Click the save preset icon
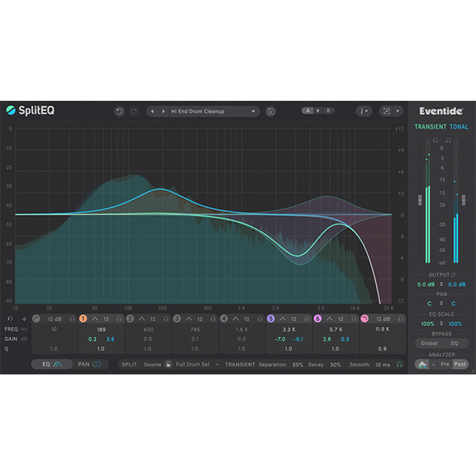This screenshot has width=476, height=476. (271, 112)
